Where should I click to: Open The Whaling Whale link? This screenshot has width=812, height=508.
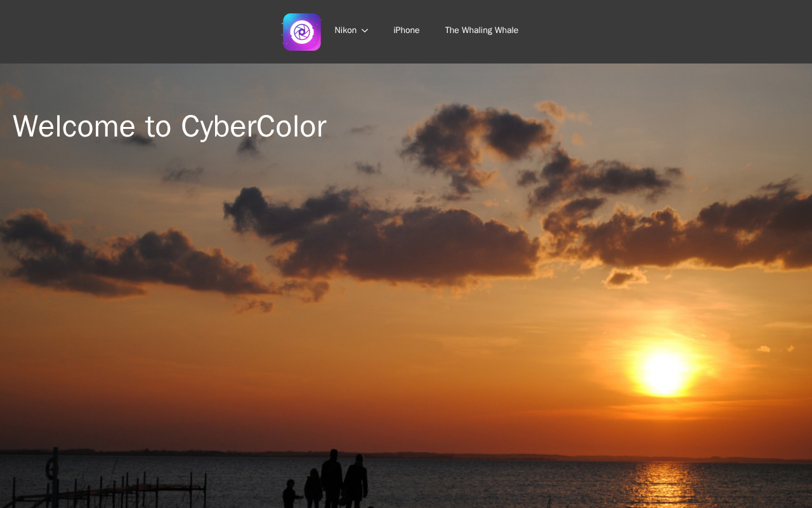coord(481,30)
